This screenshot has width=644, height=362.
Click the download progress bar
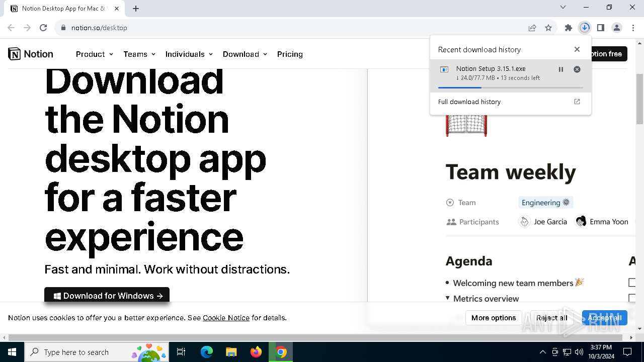510,87
